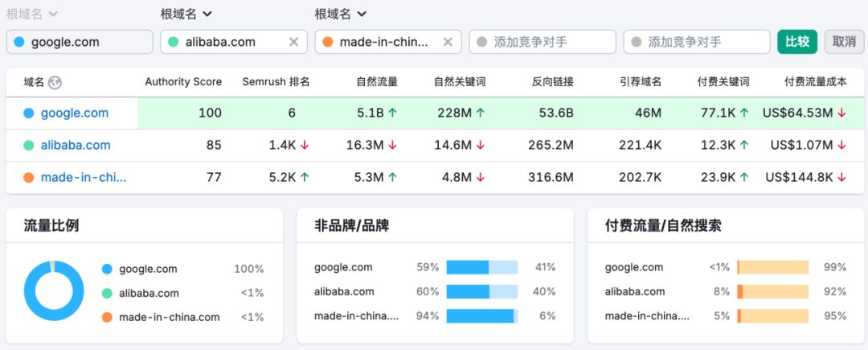Click the US$64.53M paid traffic cost
Image resolution: width=868 pixels, height=350 pixels.
coord(797,113)
